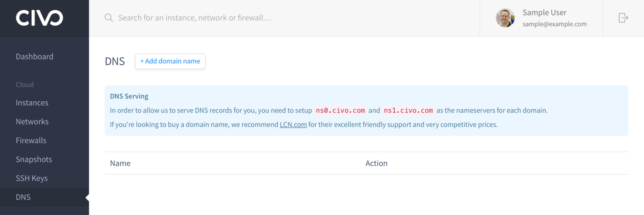The height and width of the screenshot is (215, 644).
Task: Click the Civo logo
Action: 39,18
